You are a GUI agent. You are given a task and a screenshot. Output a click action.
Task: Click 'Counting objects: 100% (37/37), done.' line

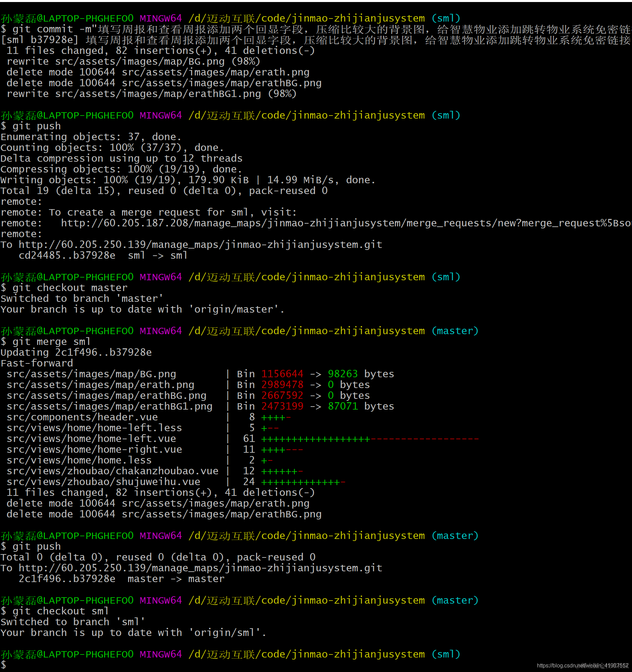112,148
